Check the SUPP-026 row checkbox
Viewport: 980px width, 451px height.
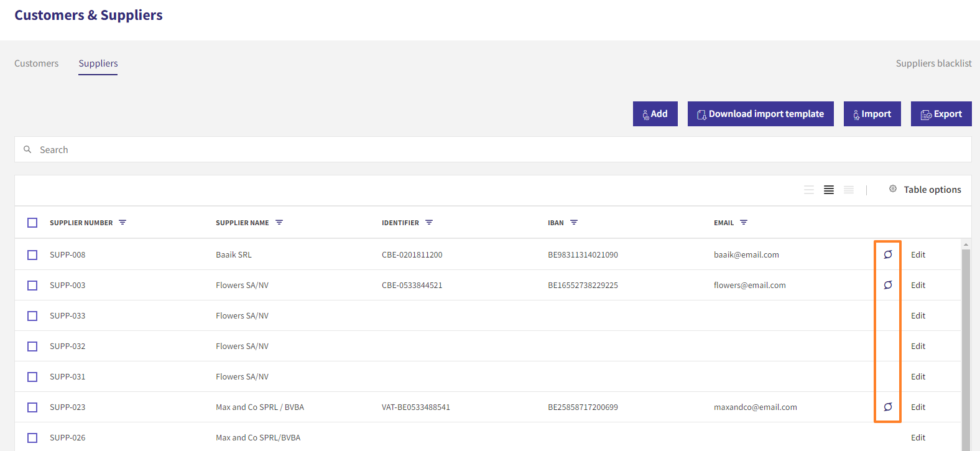[x=32, y=438]
